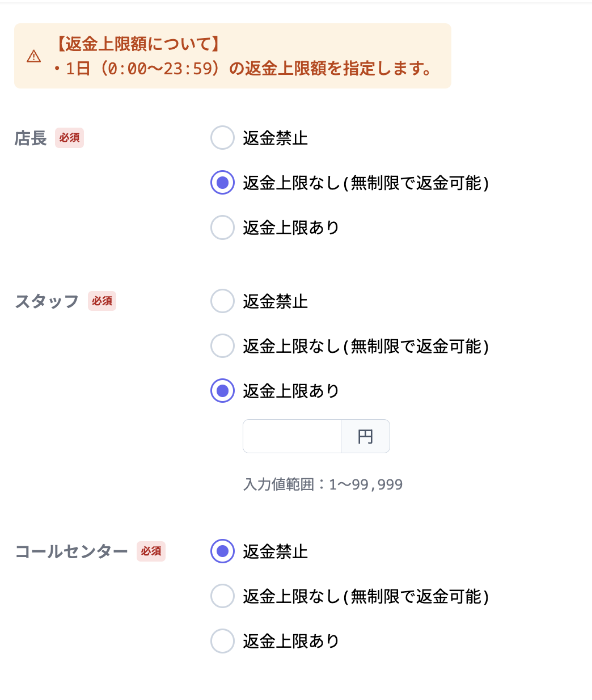Select 返金禁止 radio for コールセンター
This screenshot has height=700, width=592.
[222, 551]
